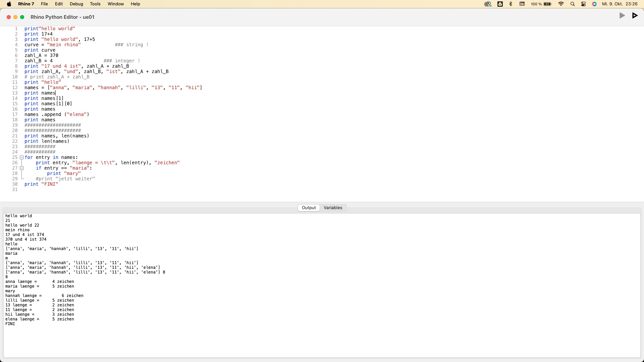Open the Rhino 7 application menu
This screenshot has height=362, width=644.
coord(26,4)
